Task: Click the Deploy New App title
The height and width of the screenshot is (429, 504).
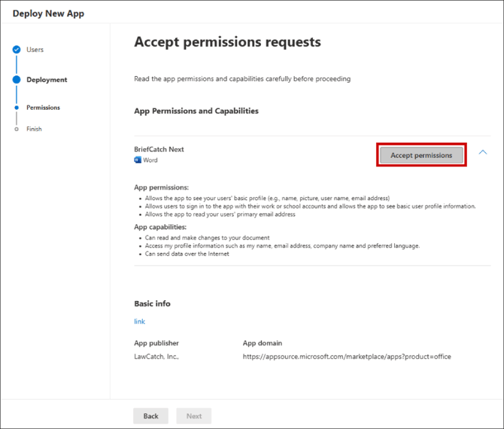Action: coord(48,14)
